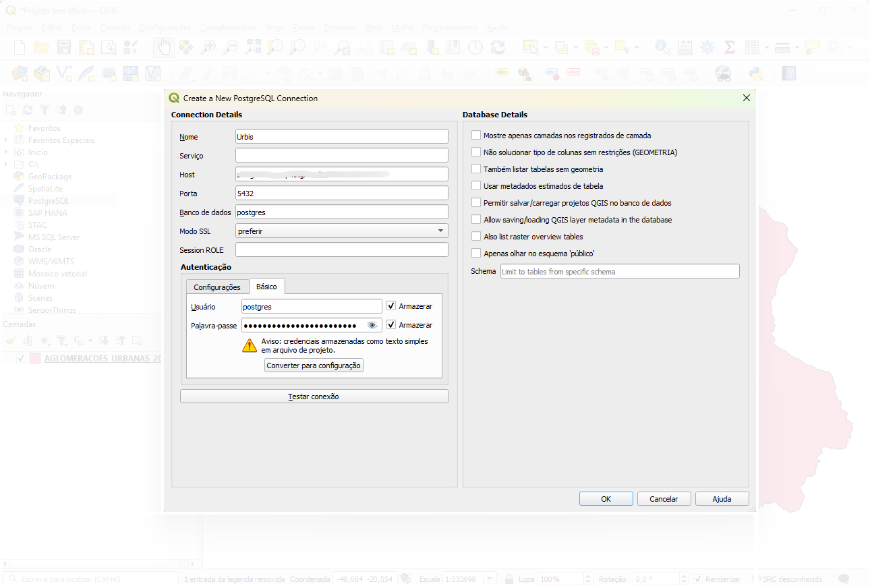Expand the Início tree node

click(x=6, y=152)
